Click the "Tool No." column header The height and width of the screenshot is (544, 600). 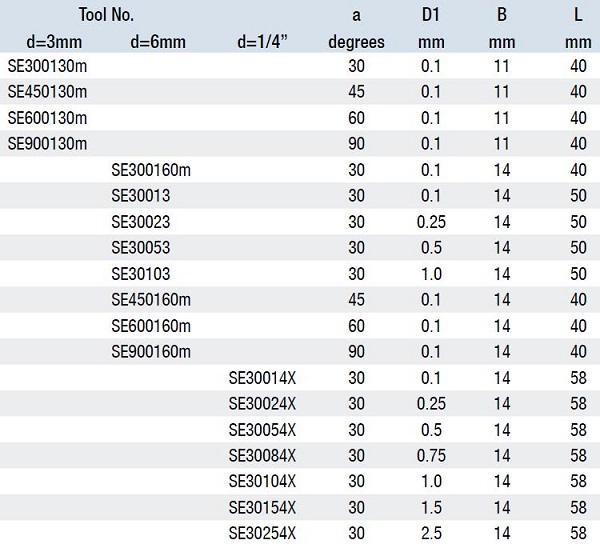(x=105, y=16)
